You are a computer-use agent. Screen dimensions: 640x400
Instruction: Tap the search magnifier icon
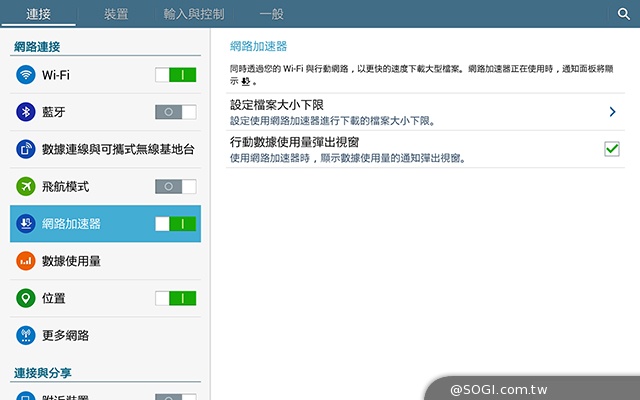pos(622,14)
